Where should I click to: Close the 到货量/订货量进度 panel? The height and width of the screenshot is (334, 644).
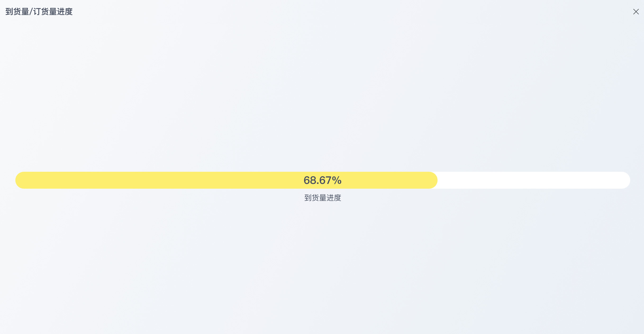coord(636,12)
